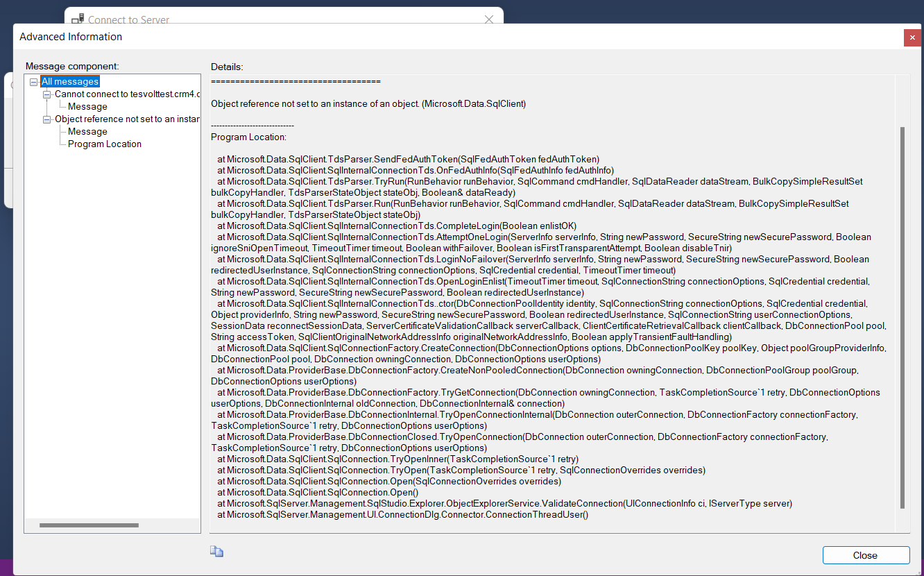Click the Details vertical scrollbar thumb
This screenshot has height=576, width=924.
(x=902, y=317)
